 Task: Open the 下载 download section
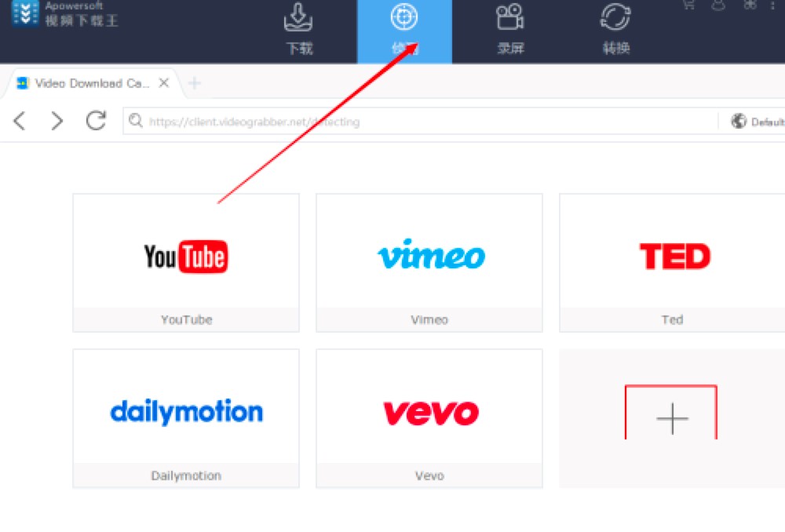click(299, 29)
